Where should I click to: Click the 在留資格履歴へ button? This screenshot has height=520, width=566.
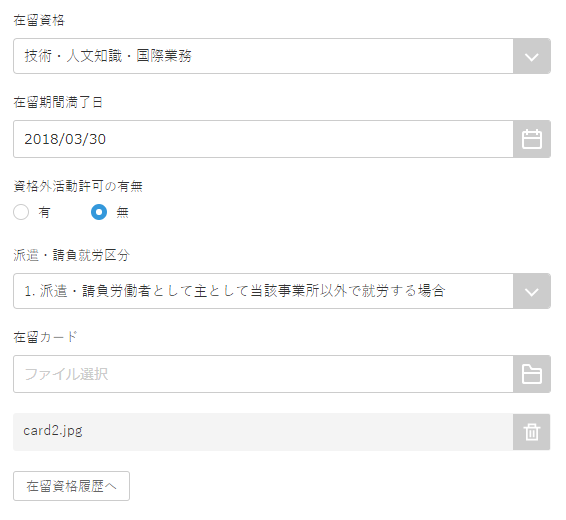[x=71, y=486]
